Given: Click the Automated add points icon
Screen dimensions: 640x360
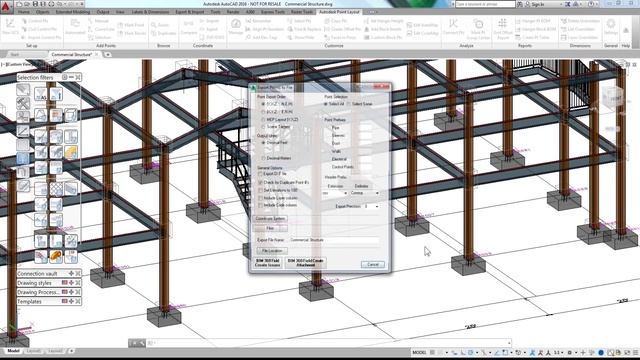Looking at the screenshot, I should click(75, 28).
